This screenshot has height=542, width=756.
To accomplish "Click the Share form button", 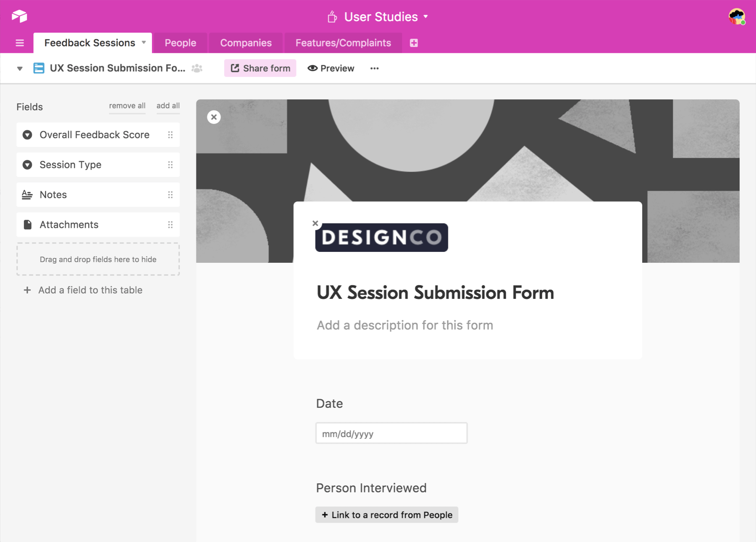I will pos(260,68).
